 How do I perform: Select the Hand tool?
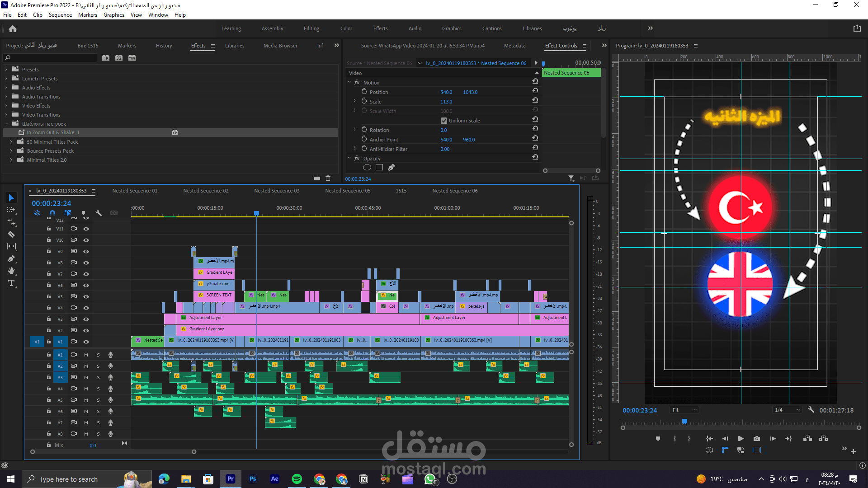[x=11, y=271]
